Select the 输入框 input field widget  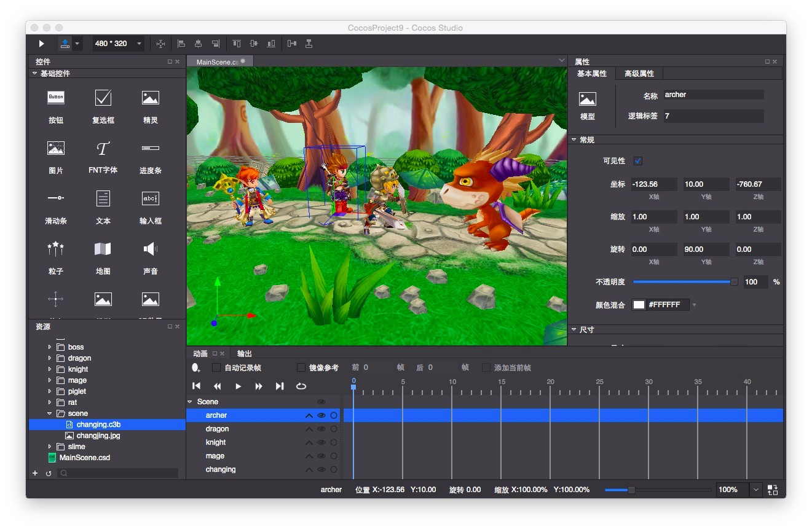coord(151,207)
